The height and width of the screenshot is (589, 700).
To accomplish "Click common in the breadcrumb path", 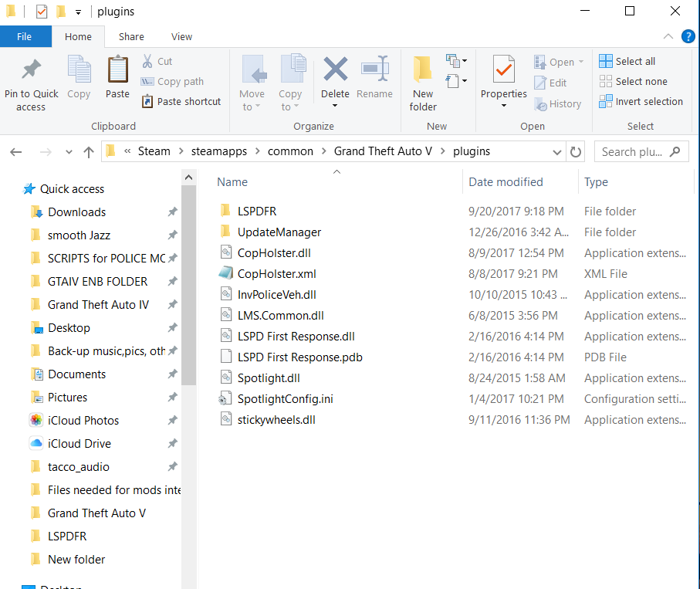I will pyautogui.click(x=291, y=151).
